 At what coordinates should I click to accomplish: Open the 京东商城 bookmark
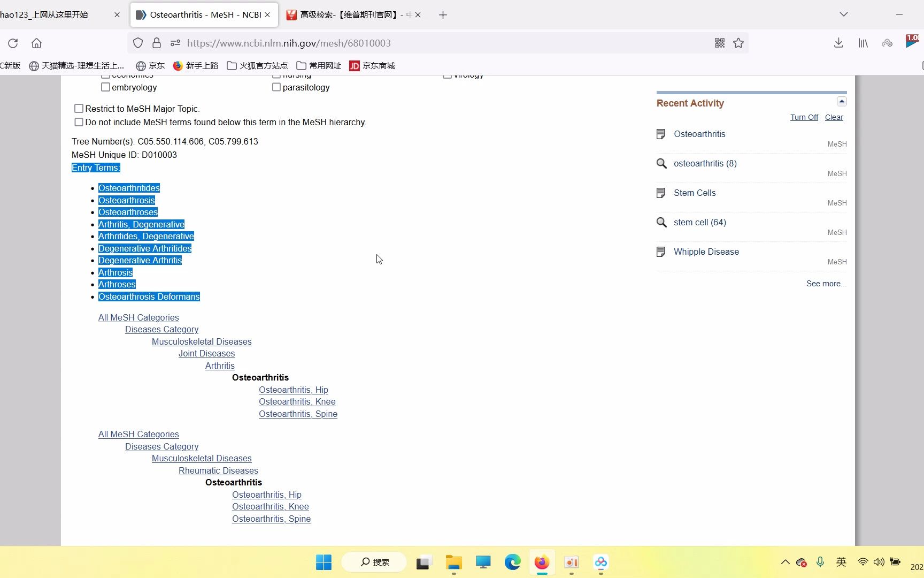(x=372, y=66)
